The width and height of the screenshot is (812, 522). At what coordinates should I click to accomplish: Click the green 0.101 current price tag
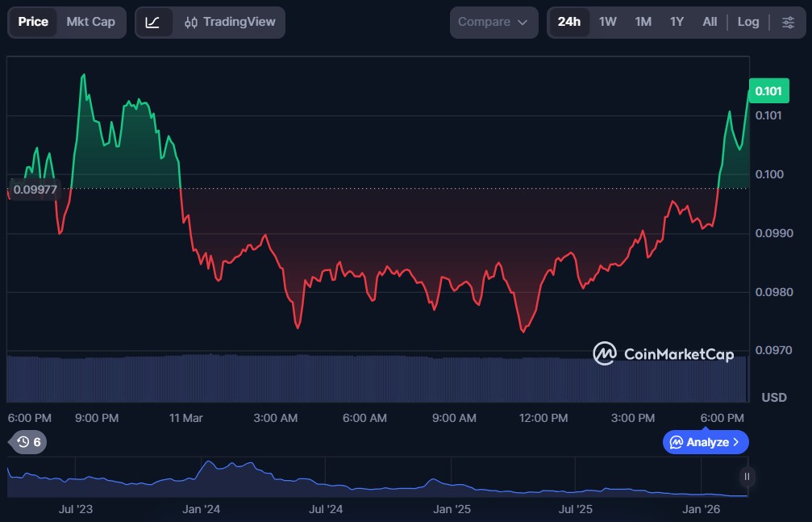point(768,91)
